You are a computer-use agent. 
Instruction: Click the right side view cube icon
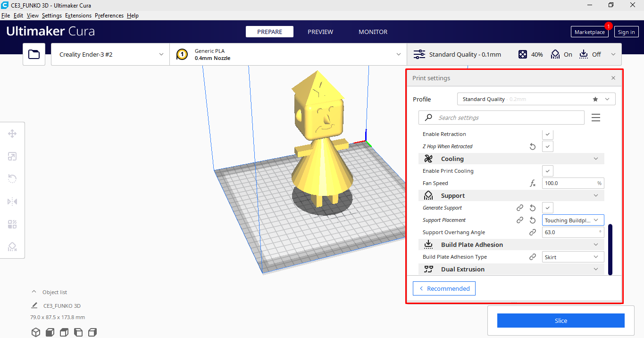pyautogui.click(x=92, y=332)
